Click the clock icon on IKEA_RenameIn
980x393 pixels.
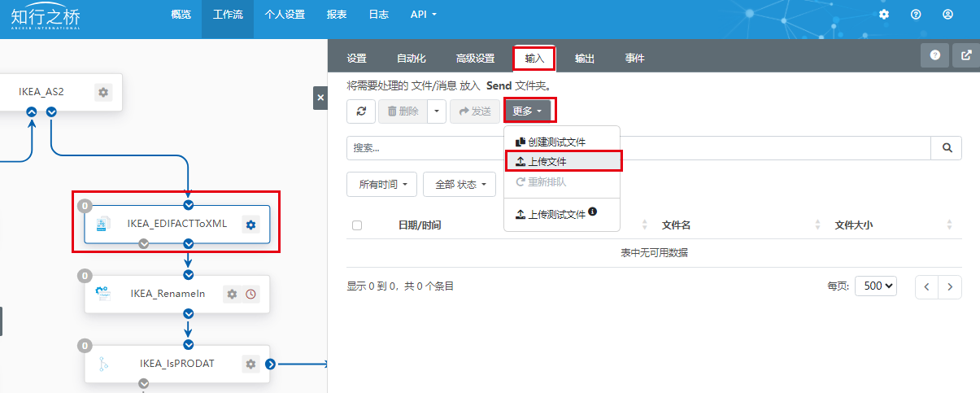point(250,294)
